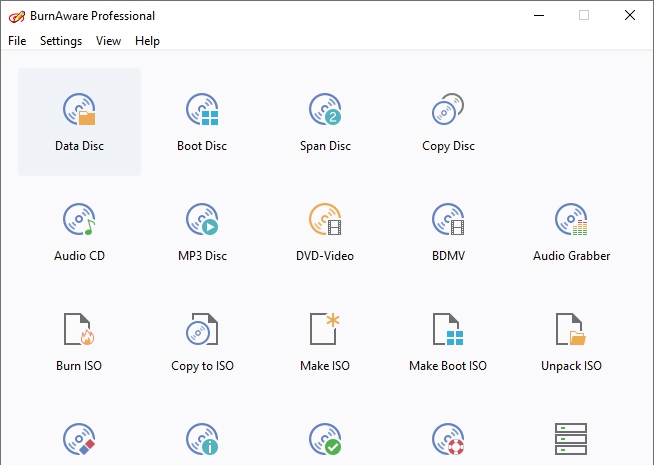Launch the Boot Disc tool

(x=202, y=122)
